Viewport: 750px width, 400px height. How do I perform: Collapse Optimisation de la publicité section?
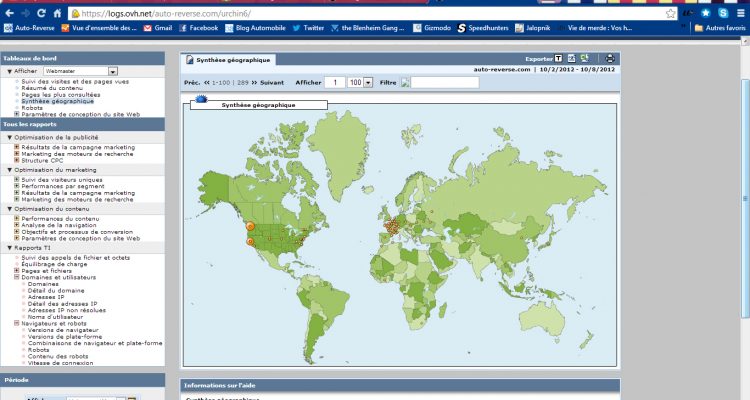[x=9, y=137]
